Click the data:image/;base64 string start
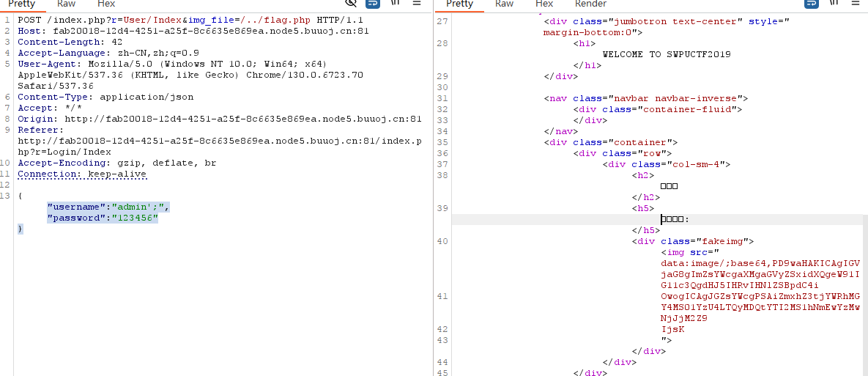868x376 pixels. coord(760,264)
